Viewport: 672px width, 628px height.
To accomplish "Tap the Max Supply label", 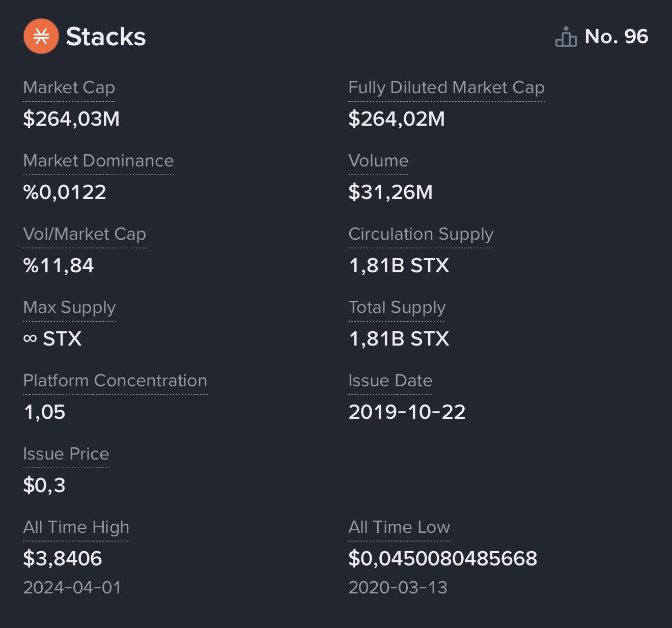I will [x=70, y=307].
